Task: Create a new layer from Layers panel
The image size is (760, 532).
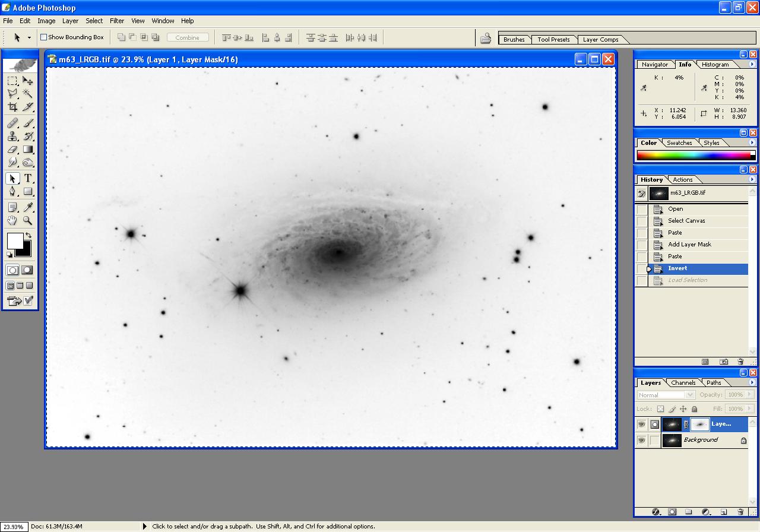Action: point(724,512)
